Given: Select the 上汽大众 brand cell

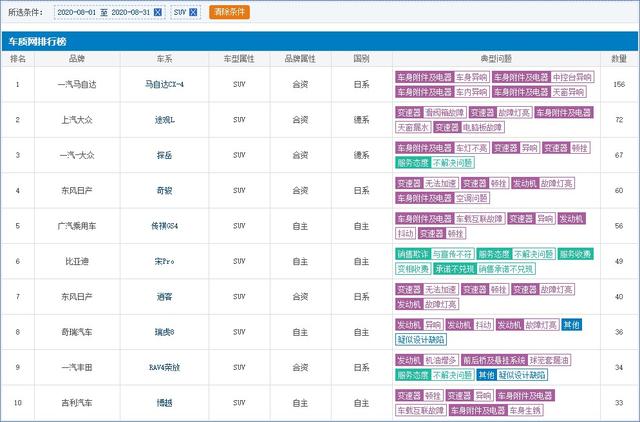Looking at the screenshot, I should tap(77, 120).
